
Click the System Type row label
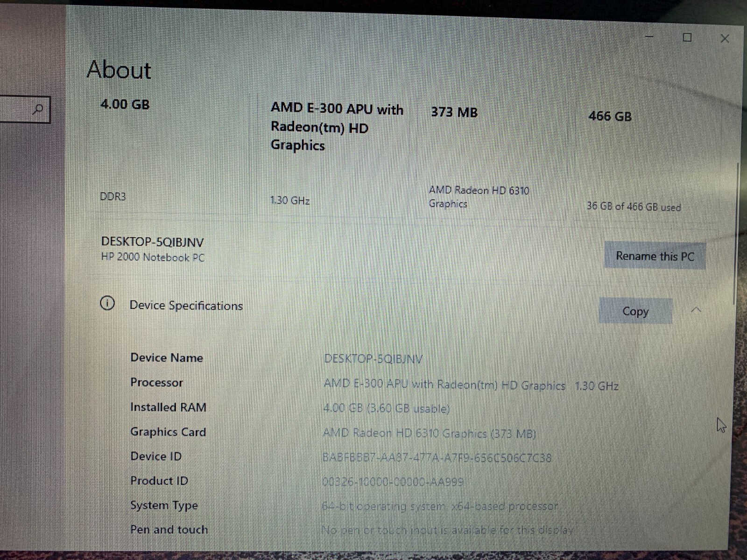tap(164, 505)
